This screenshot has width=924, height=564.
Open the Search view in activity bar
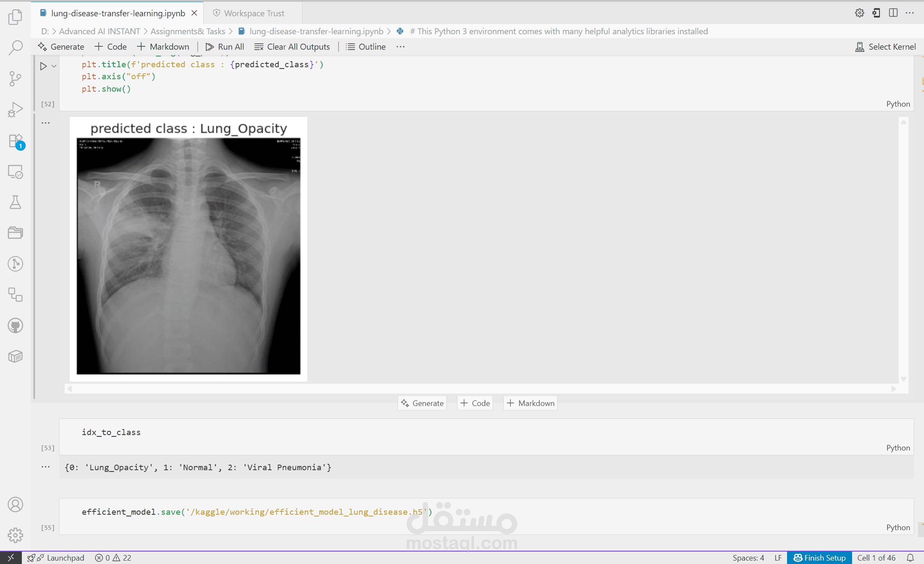point(15,48)
